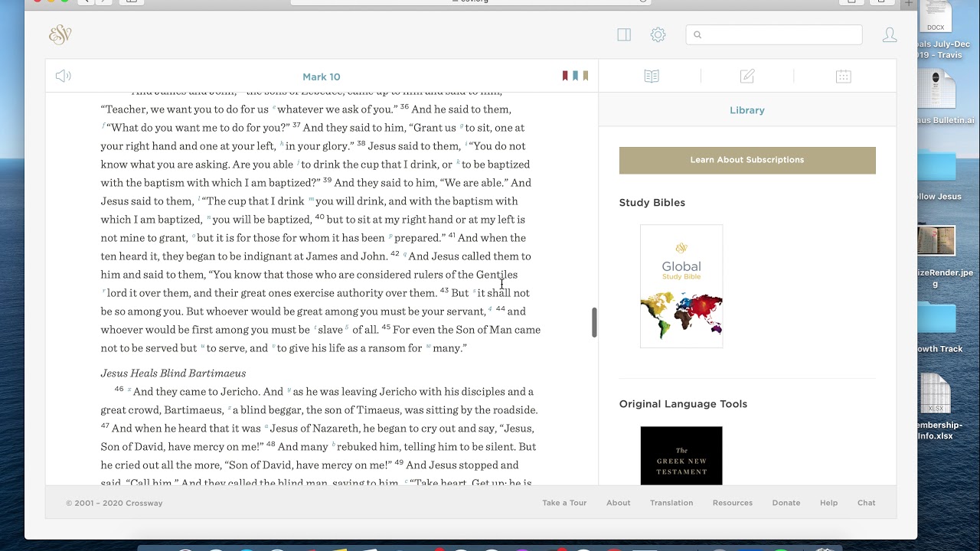
Task: Open the Global Study Bible cover
Action: 681,286
